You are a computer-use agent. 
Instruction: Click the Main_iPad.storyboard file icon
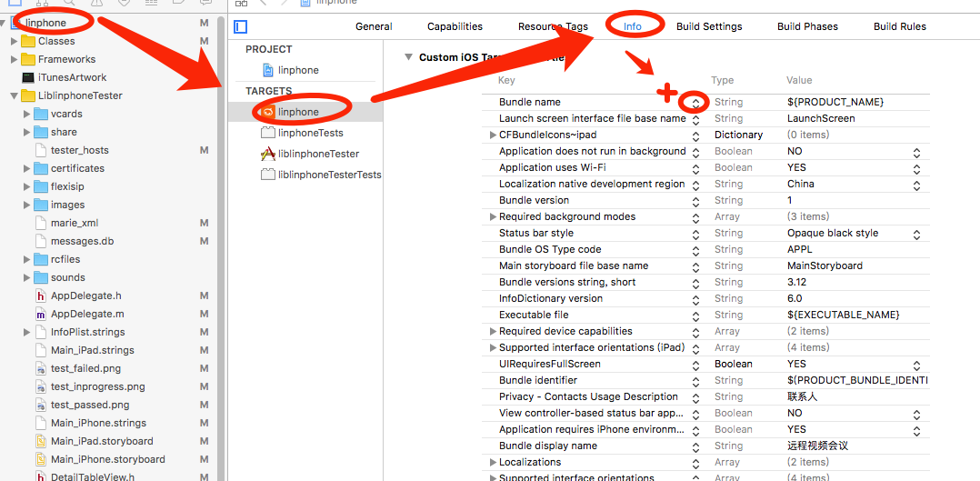coord(41,441)
